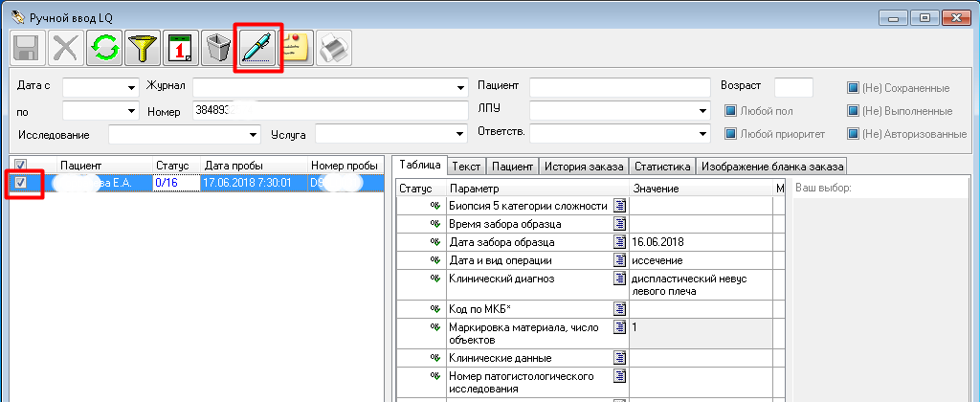Click the Маркировка материала value cell 1

tap(701, 334)
